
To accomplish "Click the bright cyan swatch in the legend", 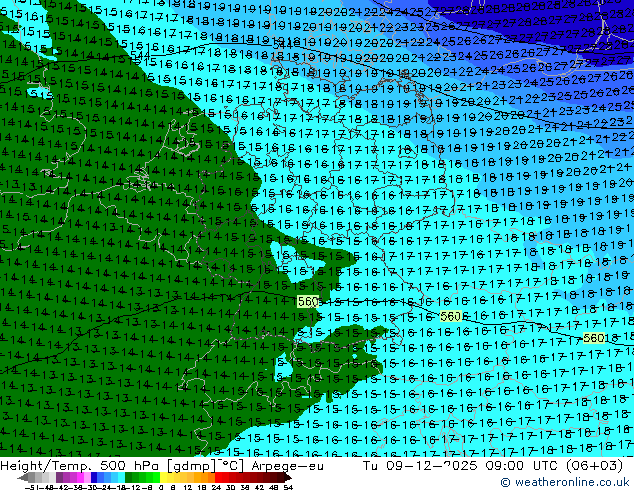I will (x=121, y=478).
